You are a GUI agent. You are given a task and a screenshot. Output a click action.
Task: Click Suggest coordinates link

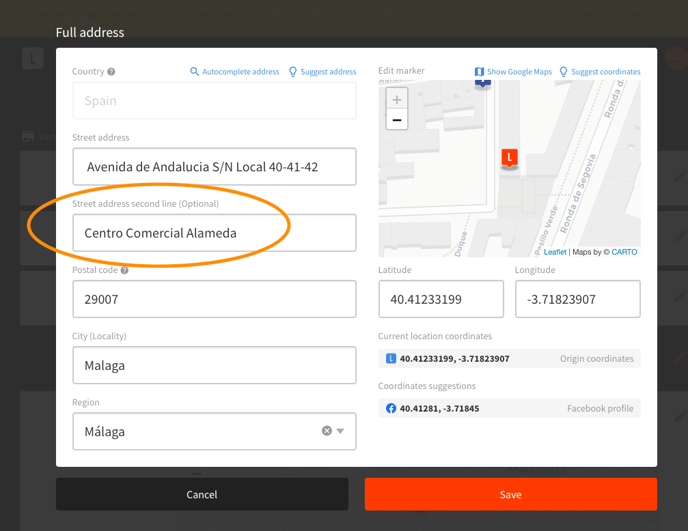pos(599,72)
